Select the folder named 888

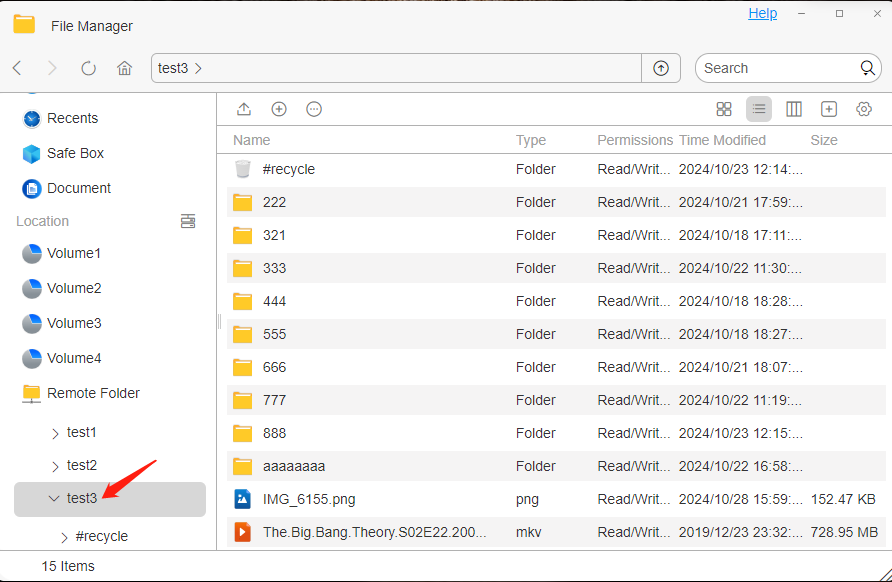coord(556,433)
